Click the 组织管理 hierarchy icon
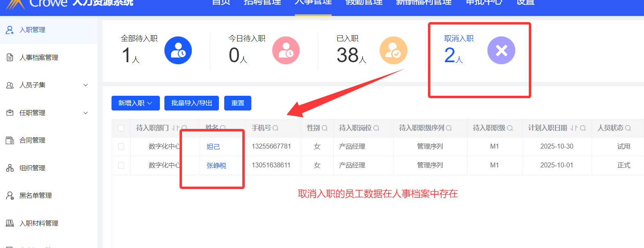This screenshot has height=248, width=644. [10, 168]
